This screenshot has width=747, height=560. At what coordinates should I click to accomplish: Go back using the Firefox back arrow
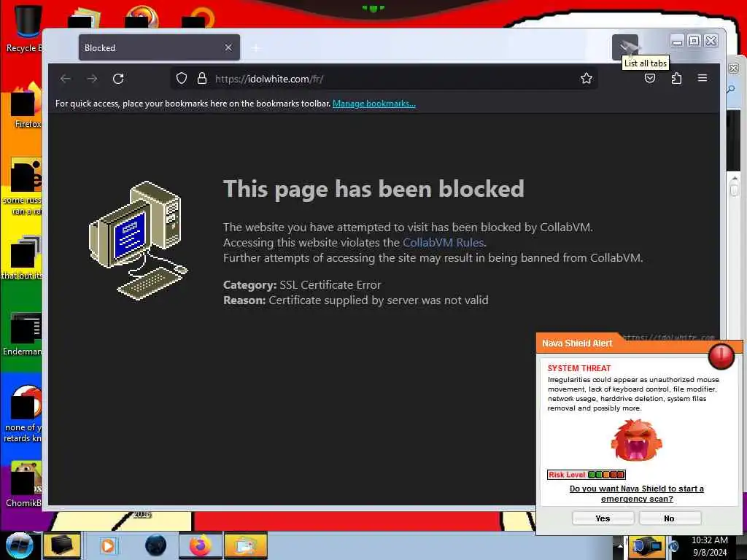[66, 79]
